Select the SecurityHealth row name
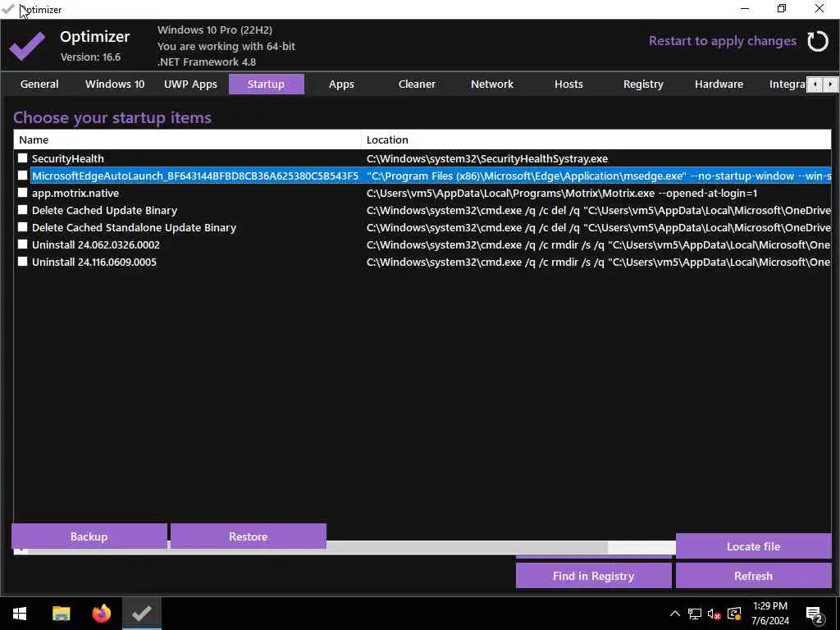The height and width of the screenshot is (630, 840). 67,158
